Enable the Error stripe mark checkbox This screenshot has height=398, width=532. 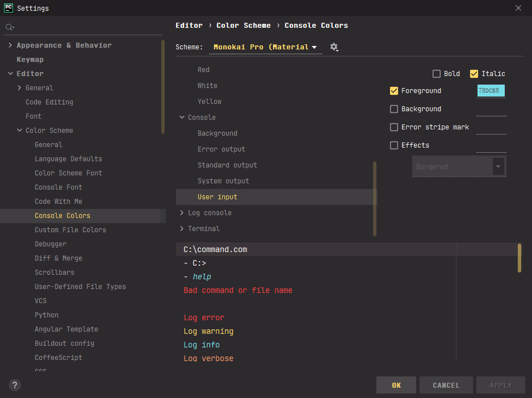pos(394,127)
